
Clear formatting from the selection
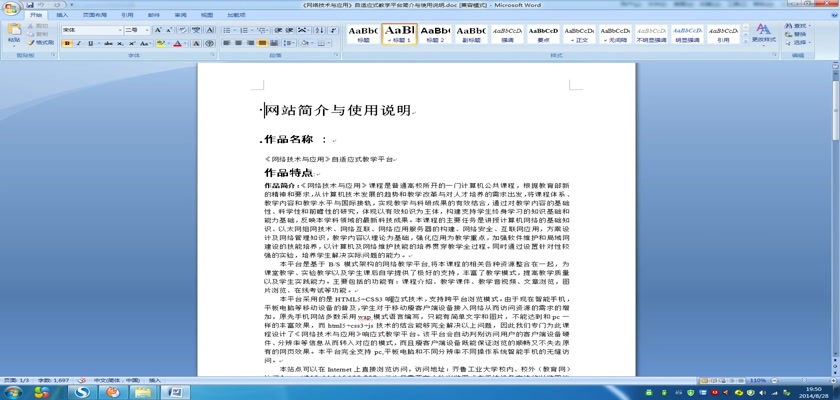[x=182, y=30]
